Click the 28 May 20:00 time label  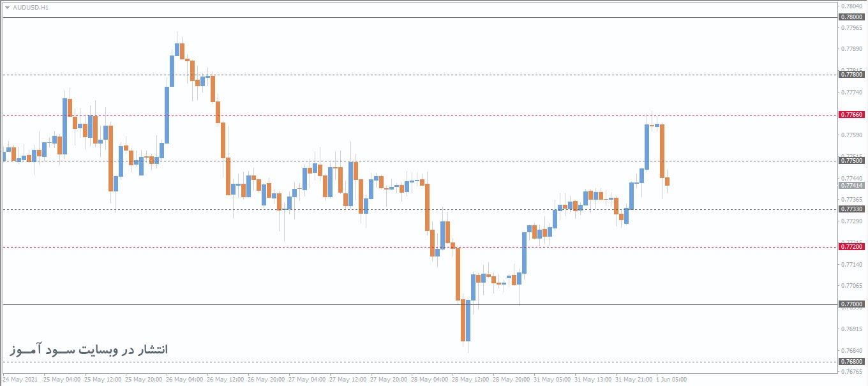pos(511,379)
